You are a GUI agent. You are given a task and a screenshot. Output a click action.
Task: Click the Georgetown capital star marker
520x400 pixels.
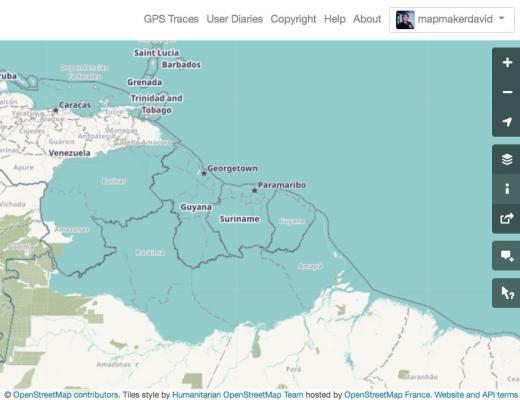click(x=204, y=173)
